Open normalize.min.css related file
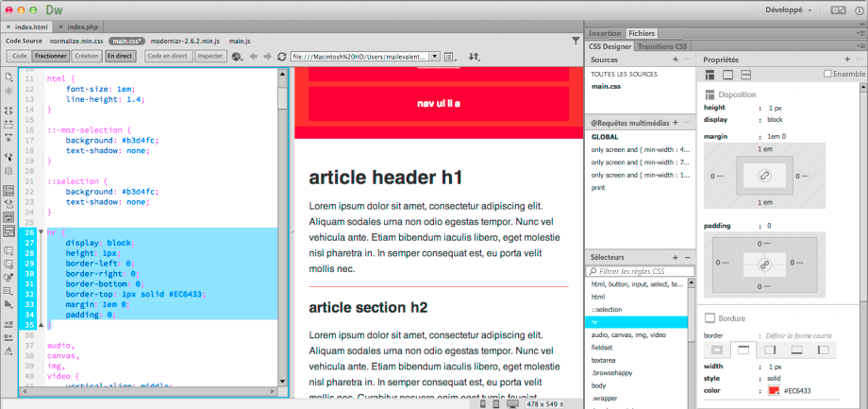 pos(76,41)
